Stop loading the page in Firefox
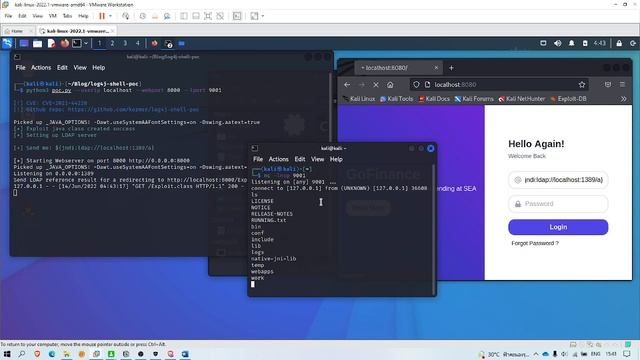 [376, 84]
